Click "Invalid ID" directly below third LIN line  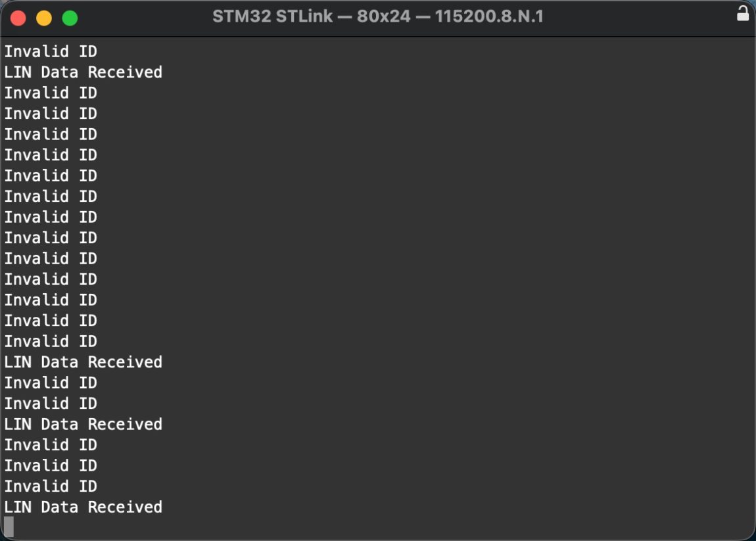click(51, 445)
